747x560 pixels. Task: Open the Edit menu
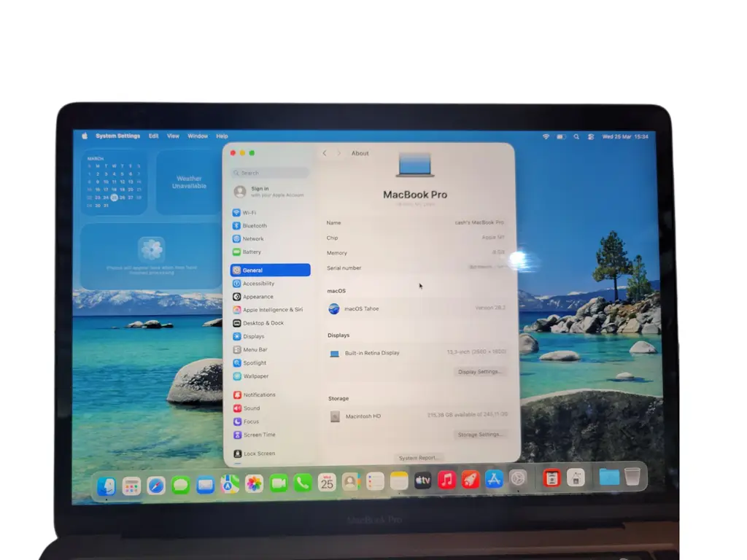(153, 136)
